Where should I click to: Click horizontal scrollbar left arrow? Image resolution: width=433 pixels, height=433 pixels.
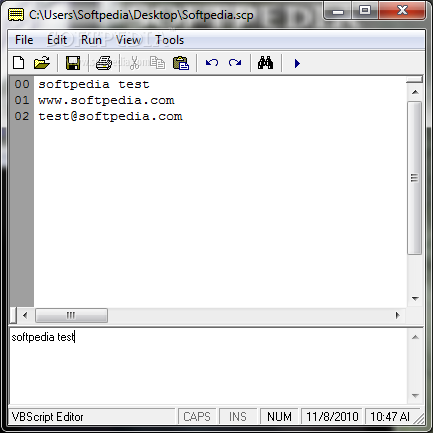tap(25, 315)
